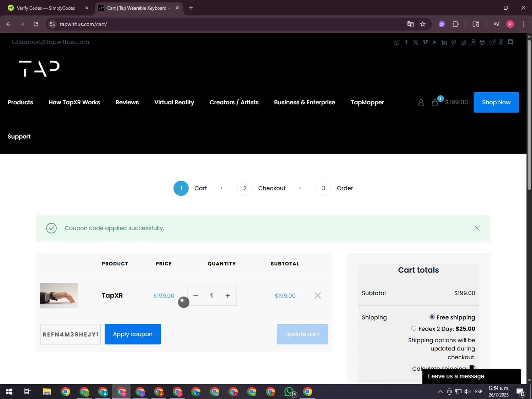Click the Apply coupon button

[x=133, y=334]
